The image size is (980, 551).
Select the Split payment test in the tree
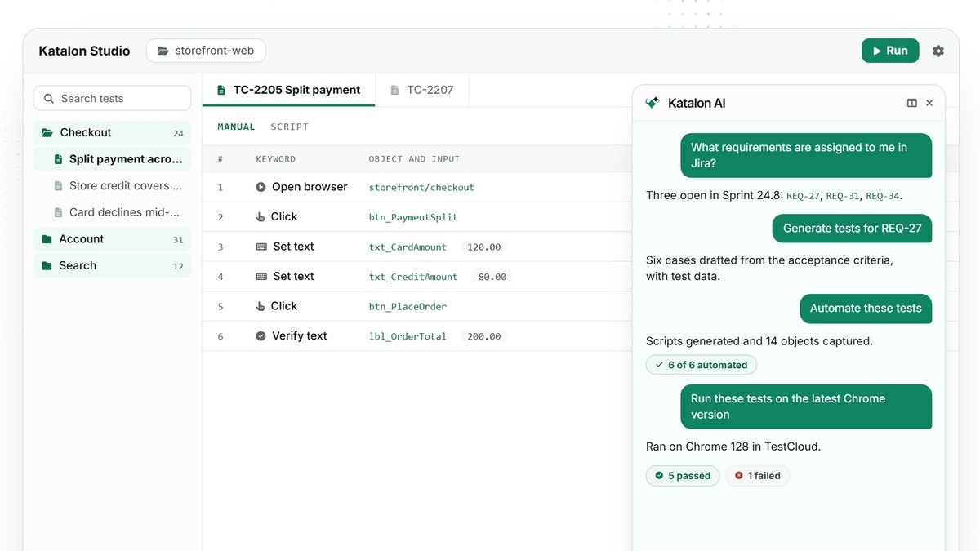pos(113,159)
